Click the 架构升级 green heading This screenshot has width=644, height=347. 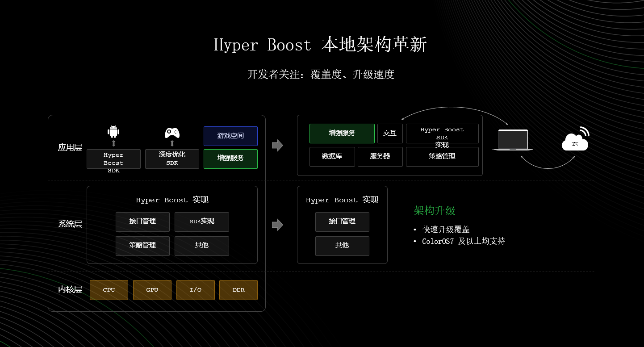[x=434, y=211]
